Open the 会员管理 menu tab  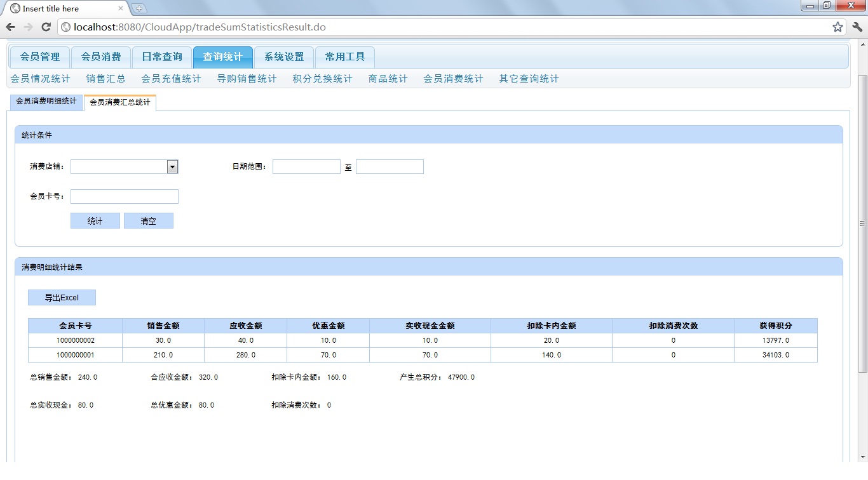pos(40,57)
